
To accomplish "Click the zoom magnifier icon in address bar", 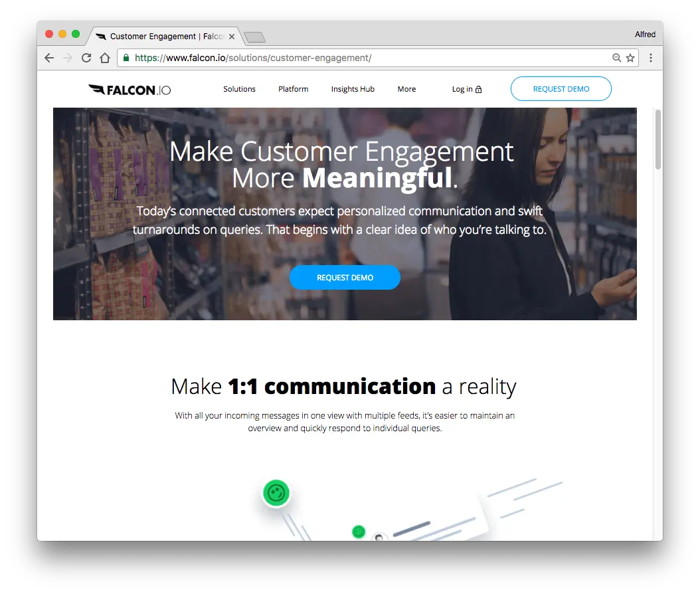I will coord(616,58).
